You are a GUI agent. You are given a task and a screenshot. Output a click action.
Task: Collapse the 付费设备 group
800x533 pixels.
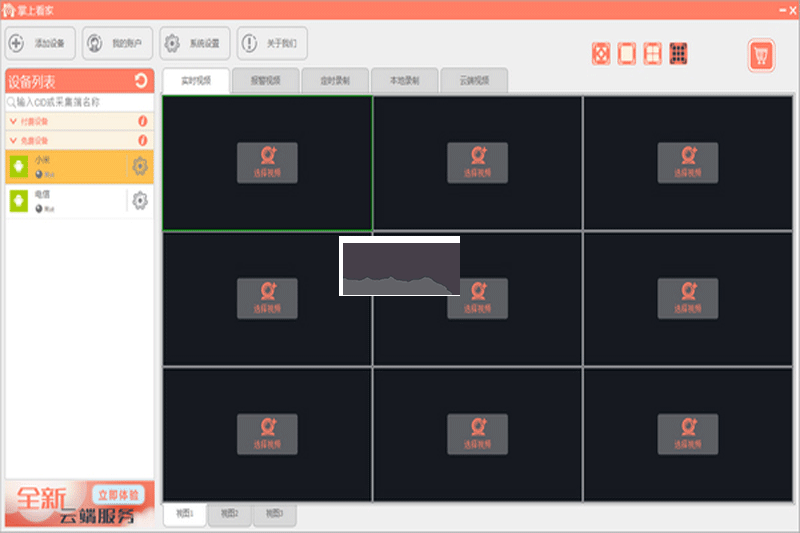click(x=12, y=121)
